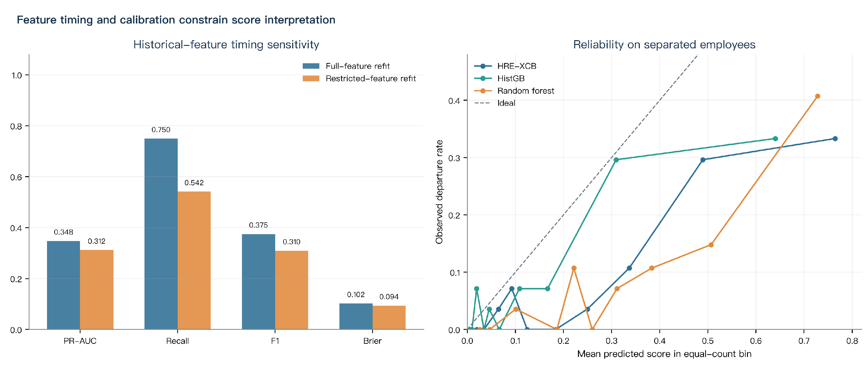Image resolution: width=868 pixels, height=375 pixels.
Task: Click the blue Recall bar labeled 0.750
Action: (161, 234)
